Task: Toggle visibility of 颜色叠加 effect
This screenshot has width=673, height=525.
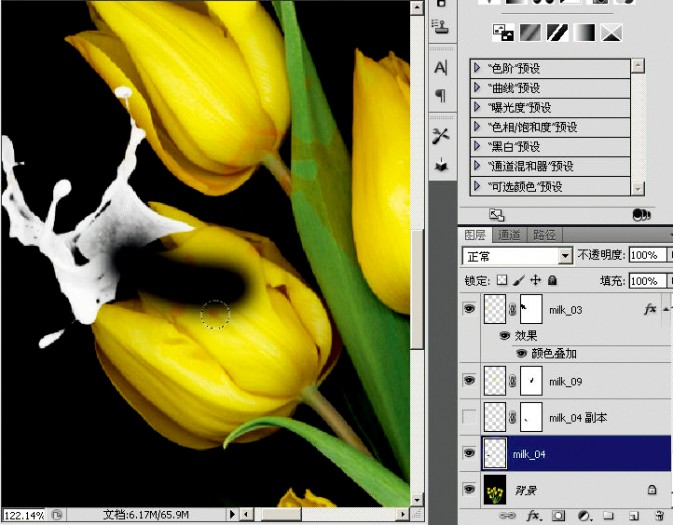Action: (x=521, y=354)
